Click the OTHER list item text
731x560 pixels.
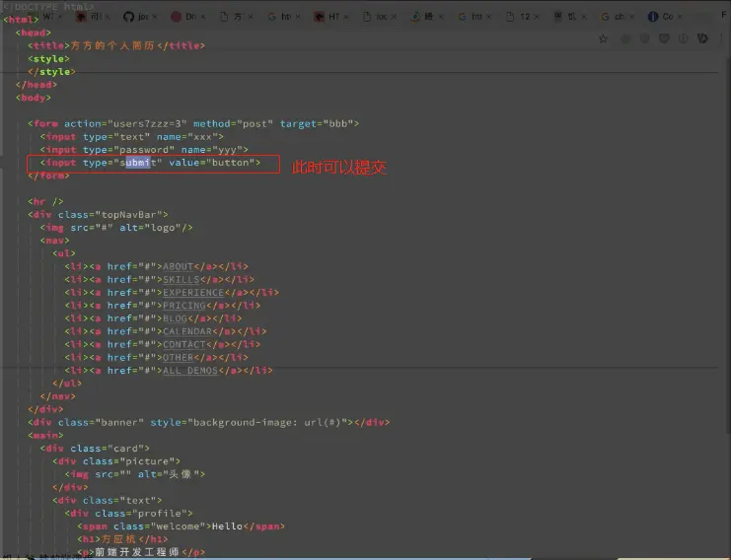point(178,358)
